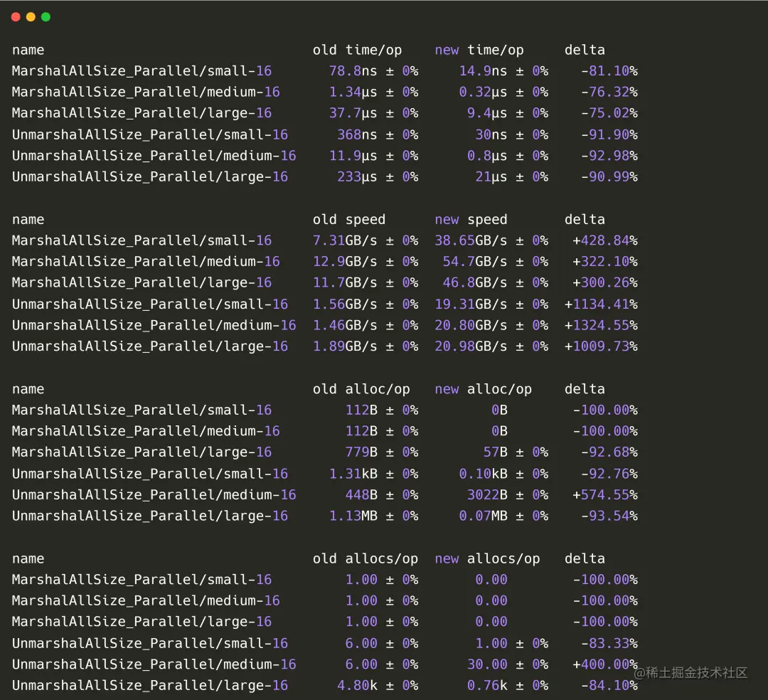
Task: Click the value "1.13MB"
Action: (353, 516)
